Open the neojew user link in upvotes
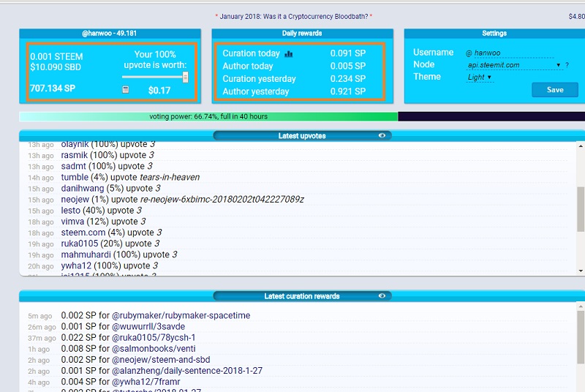585x392 pixels. (75, 200)
